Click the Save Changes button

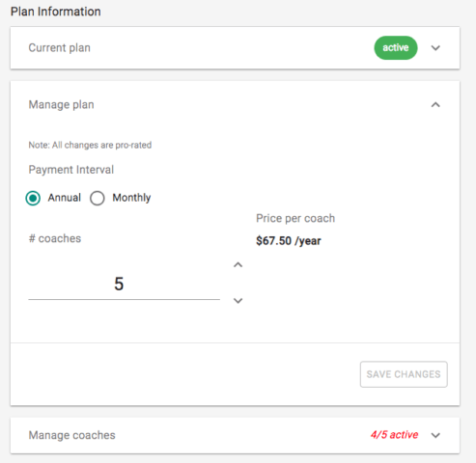[404, 374]
